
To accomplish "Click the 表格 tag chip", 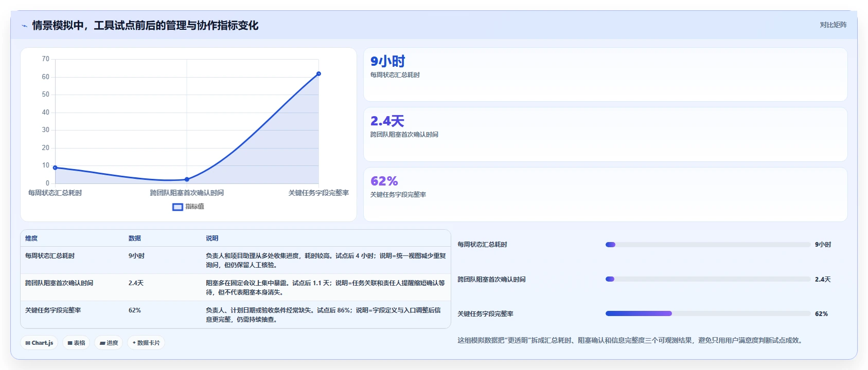I will coord(76,343).
